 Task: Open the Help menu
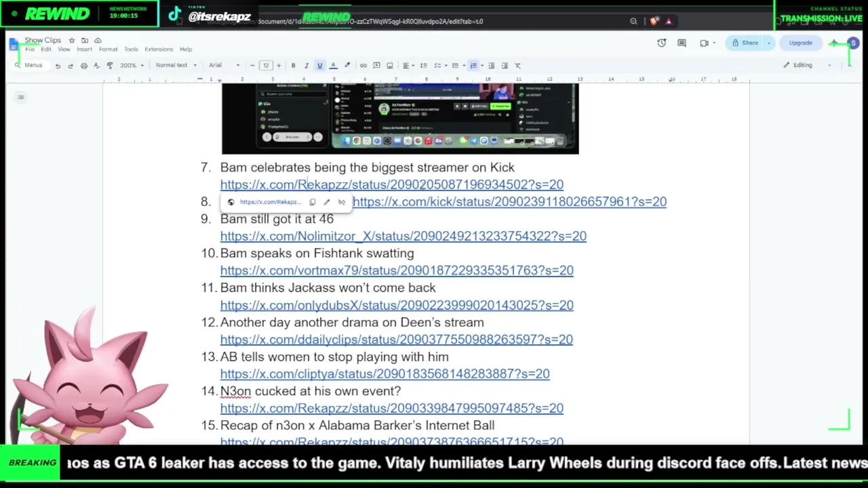pos(186,49)
